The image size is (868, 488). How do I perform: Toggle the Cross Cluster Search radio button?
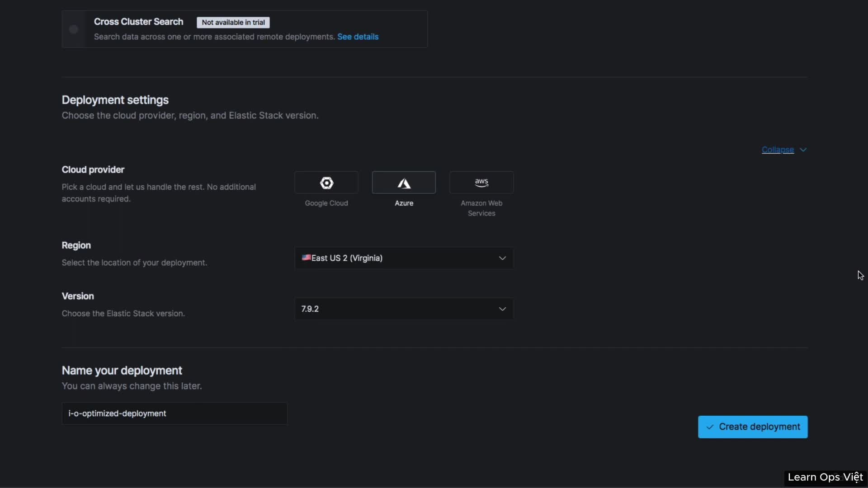(74, 29)
